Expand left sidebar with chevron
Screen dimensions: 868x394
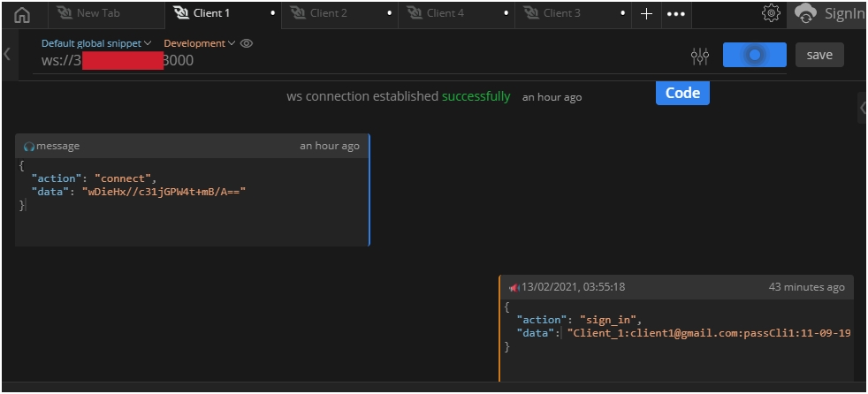tap(7, 54)
